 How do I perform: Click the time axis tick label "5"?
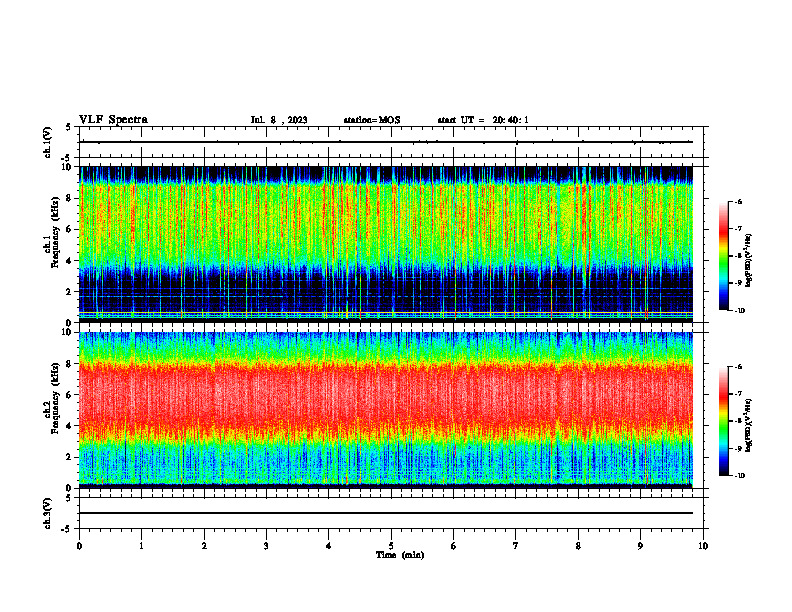pyautogui.click(x=391, y=546)
